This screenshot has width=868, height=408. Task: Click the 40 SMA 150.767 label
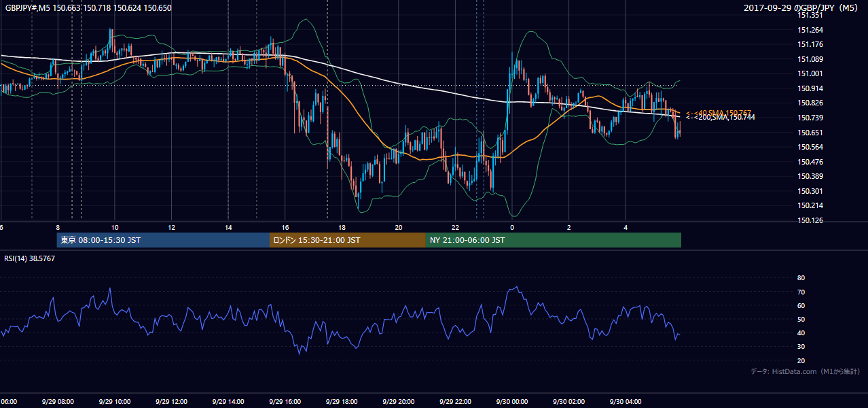point(719,113)
